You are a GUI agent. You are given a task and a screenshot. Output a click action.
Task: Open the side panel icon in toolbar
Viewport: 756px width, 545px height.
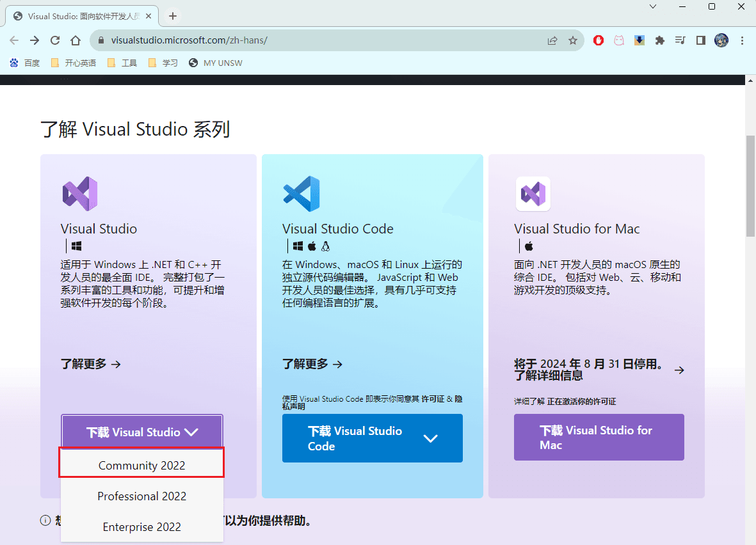coord(700,40)
